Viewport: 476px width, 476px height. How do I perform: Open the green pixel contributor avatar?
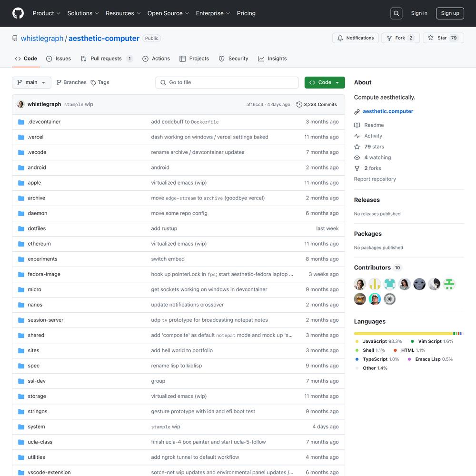[x=449, y=284]
